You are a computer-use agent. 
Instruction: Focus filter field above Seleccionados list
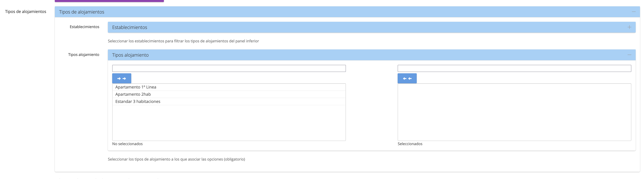514,68
